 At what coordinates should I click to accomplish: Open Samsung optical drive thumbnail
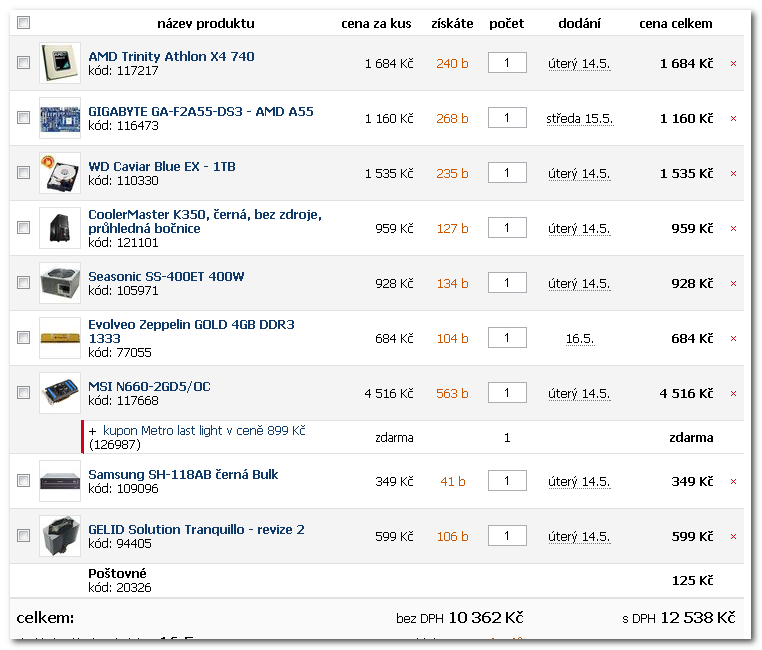[x=60, y=481]
